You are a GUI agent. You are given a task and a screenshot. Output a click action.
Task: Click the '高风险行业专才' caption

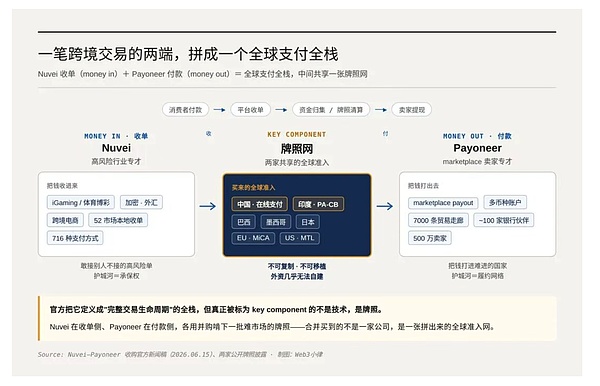pyautogui.click(x=116, y=161)
